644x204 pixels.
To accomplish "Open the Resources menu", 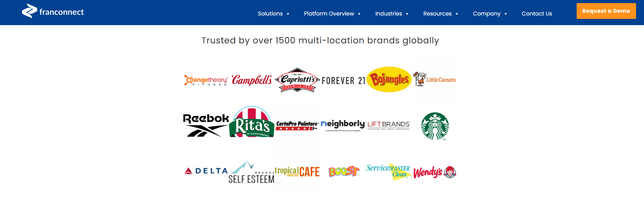I will [x=437, y=13].
